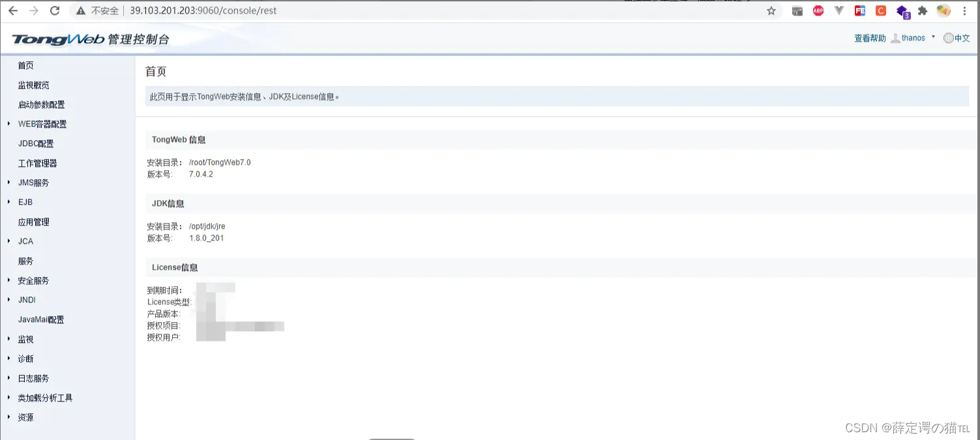This screenshot has width=980, height=440.
Task: Click the JDK version 1.8.0_201
Action: pos(206,238)
